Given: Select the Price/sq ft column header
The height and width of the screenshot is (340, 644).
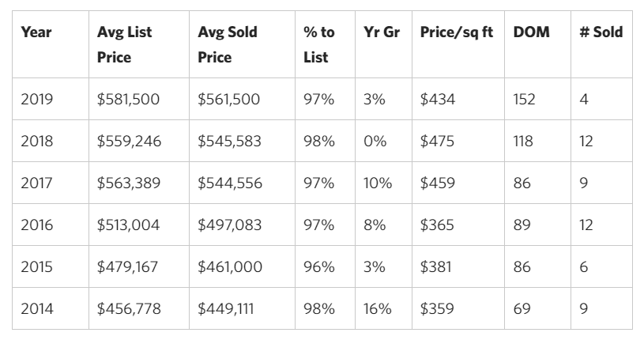Looking at the screenshot, I should 457,32.
